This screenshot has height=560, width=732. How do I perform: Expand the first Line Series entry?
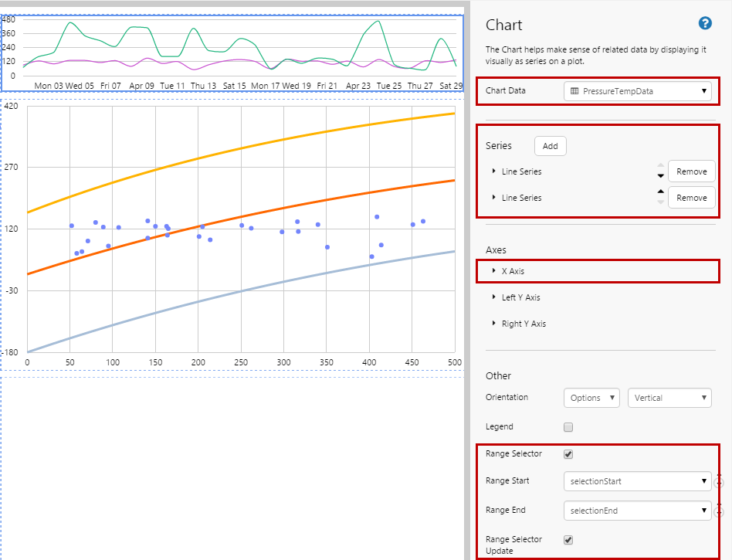[x=494, y=171]
